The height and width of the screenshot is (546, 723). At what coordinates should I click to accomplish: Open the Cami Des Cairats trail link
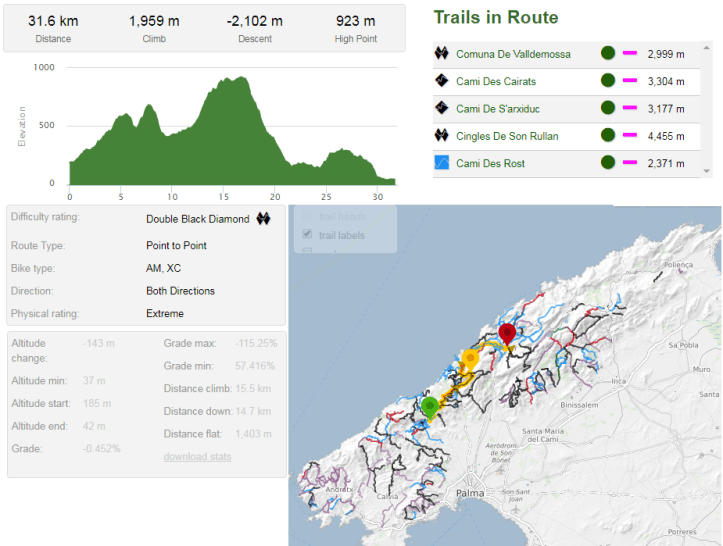496,81
